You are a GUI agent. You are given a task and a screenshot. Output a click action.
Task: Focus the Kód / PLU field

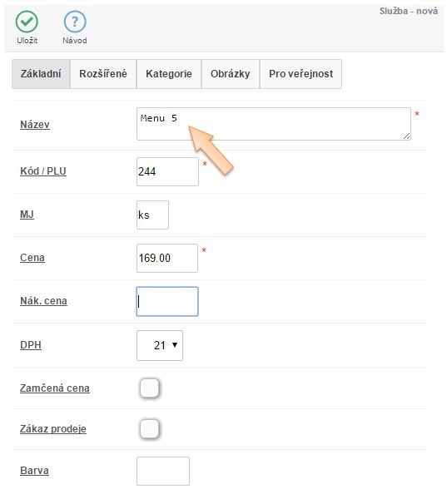167,171
